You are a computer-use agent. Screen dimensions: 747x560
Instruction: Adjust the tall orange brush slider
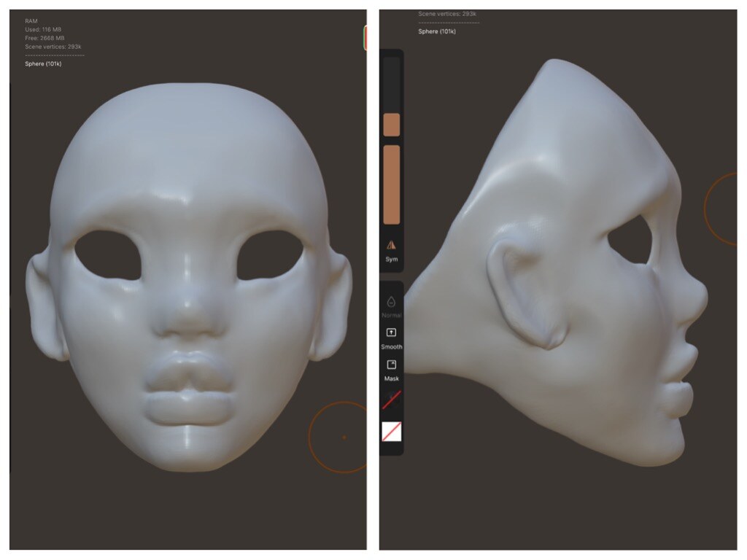pyautogui.click(x=392, y=184)
